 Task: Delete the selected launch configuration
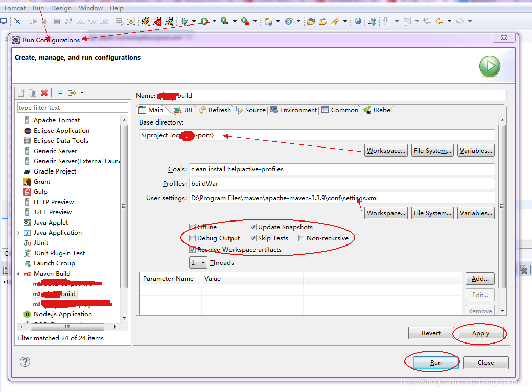click(44, 93)
